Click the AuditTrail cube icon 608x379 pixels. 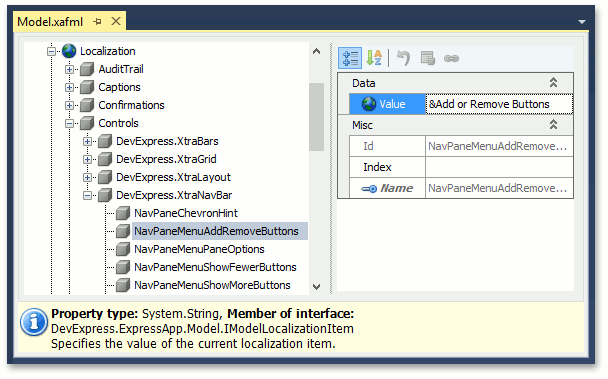point(87,69)
